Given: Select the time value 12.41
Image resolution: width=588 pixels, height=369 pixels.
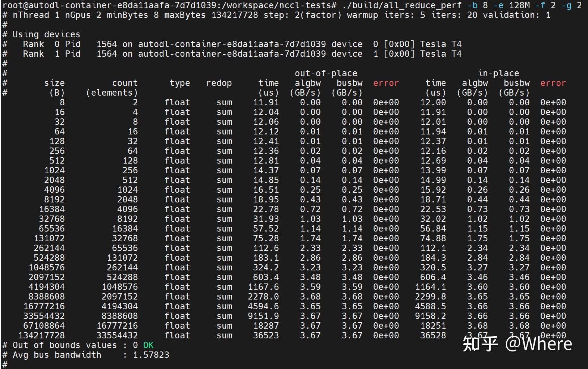Looking at the screenshot, I should tap(266, 141).
